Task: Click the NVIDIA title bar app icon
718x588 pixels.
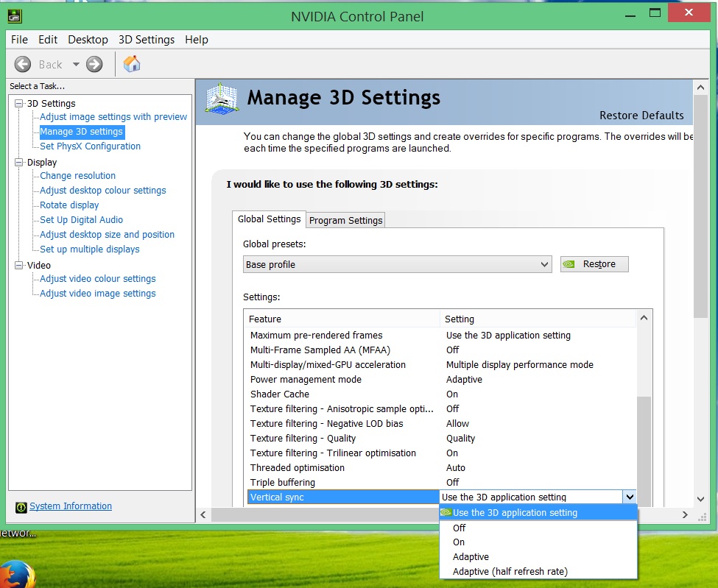Action: pos(15,16)
